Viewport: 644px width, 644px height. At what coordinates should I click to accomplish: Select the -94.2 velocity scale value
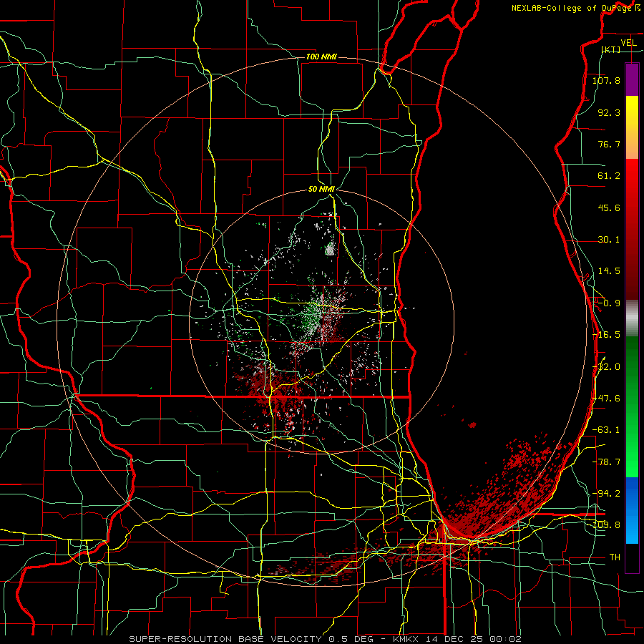point(606,493)
